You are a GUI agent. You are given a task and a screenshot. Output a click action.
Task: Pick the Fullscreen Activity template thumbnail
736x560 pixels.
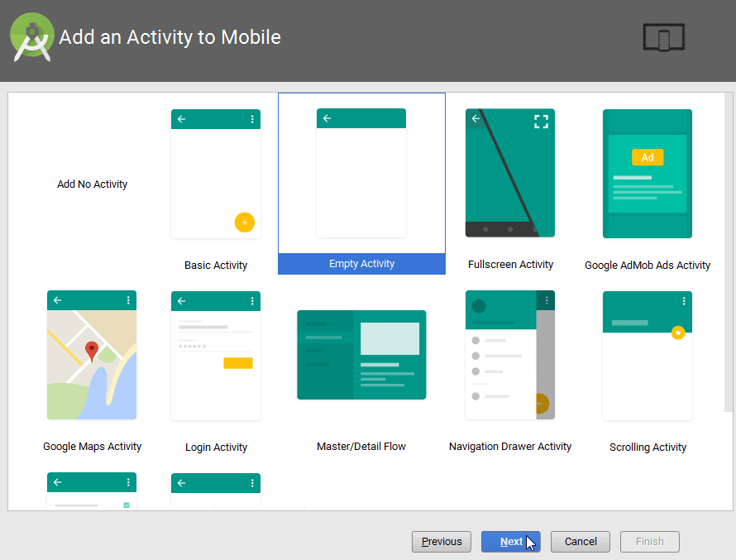click(x=510, y=173)
